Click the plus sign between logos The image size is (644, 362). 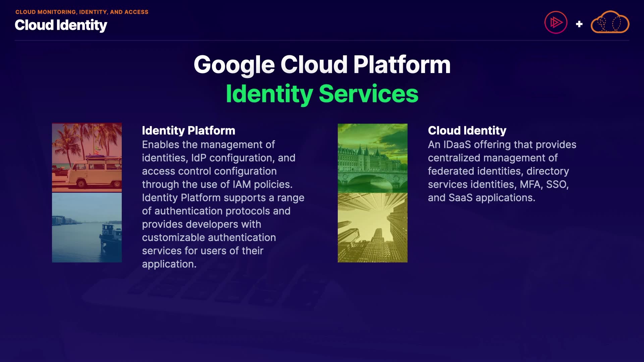coord(579,24)
